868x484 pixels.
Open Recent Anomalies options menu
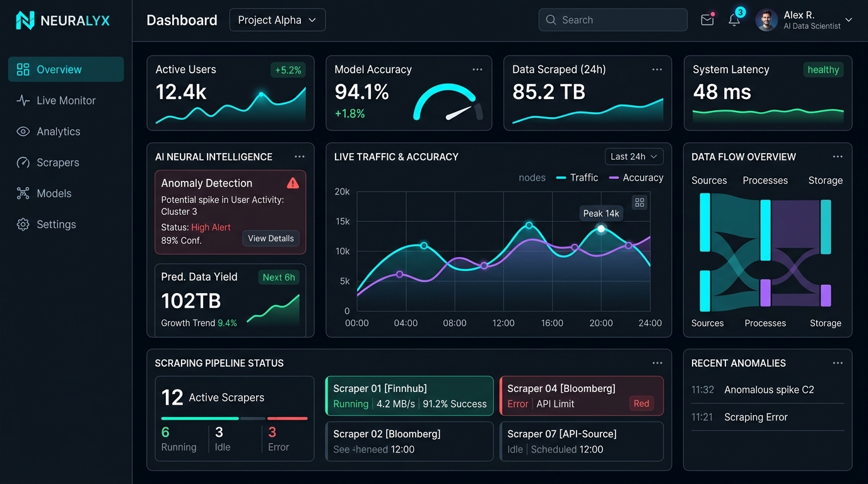click(838, 363)
